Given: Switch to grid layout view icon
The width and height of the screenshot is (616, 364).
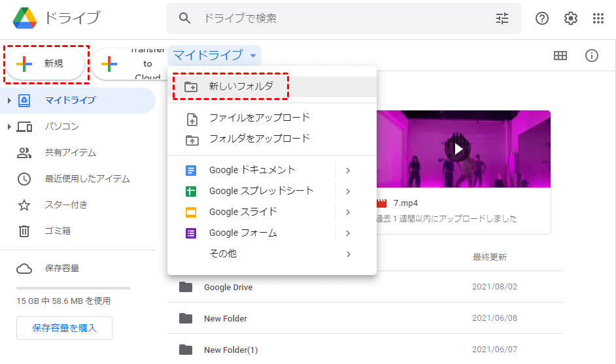Looking at the screenshot, I should [x=560, y=56].
